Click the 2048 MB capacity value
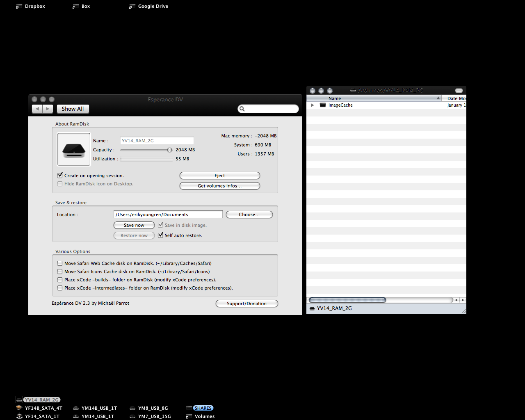Viewport: 525px width, 420px height. coord(185,150)
